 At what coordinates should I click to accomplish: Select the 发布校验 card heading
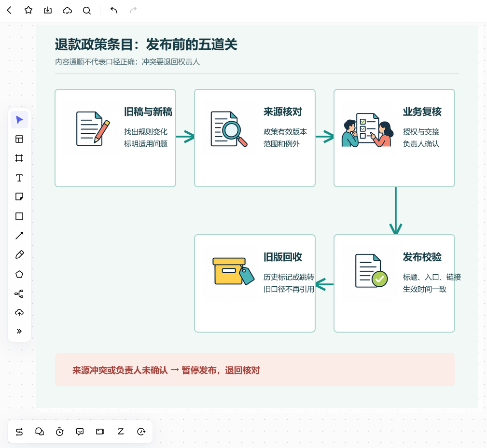[422, 257]
